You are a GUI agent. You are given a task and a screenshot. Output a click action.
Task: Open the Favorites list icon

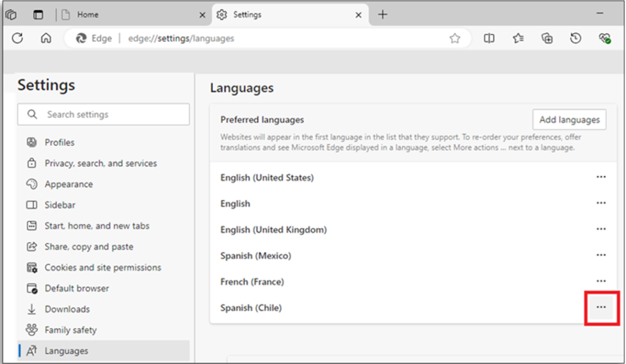(x=518, y=38)
